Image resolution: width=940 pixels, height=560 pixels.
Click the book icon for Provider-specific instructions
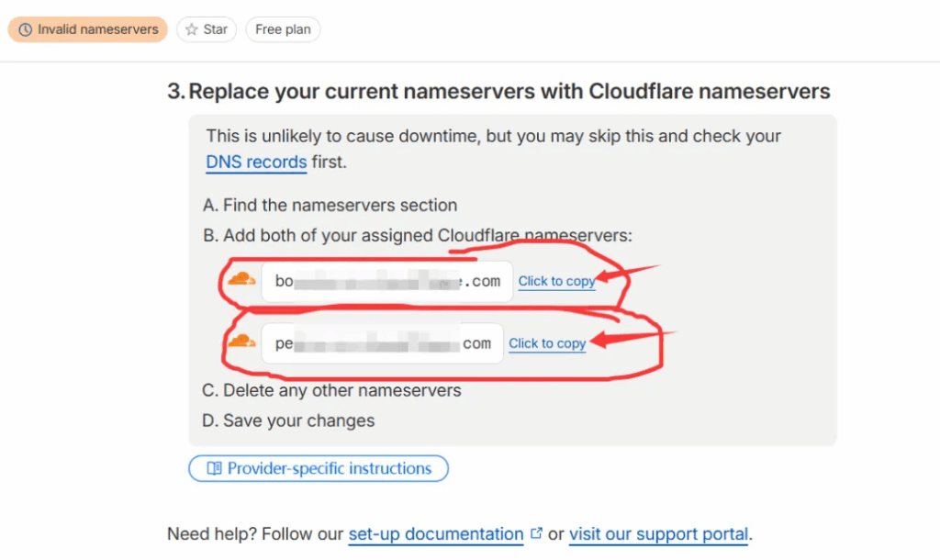click(214, 468)
